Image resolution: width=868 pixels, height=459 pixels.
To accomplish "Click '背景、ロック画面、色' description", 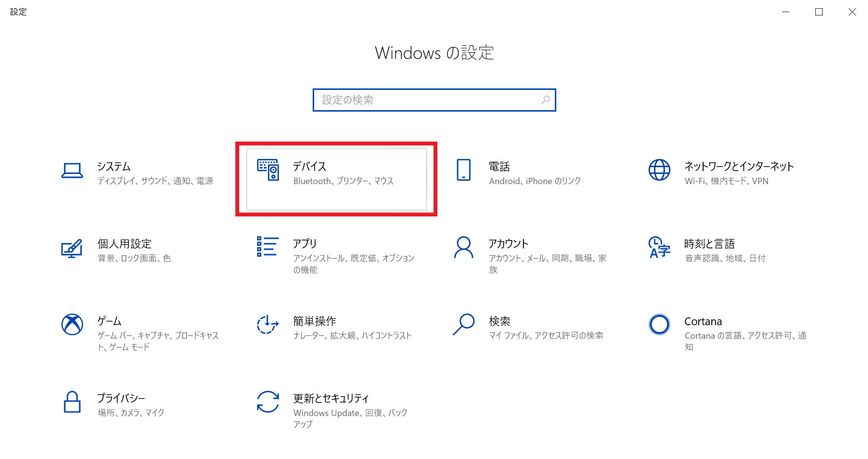I will 134,258.
